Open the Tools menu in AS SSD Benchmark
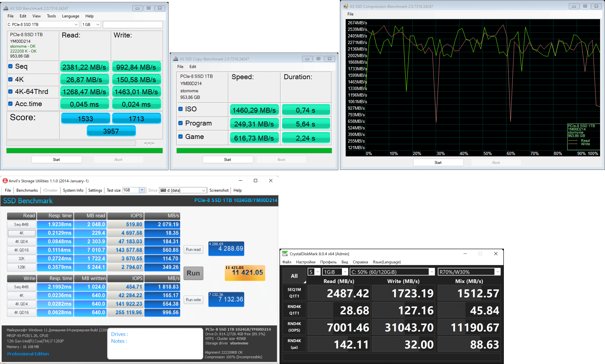605x364 pixels. [51, 16]
